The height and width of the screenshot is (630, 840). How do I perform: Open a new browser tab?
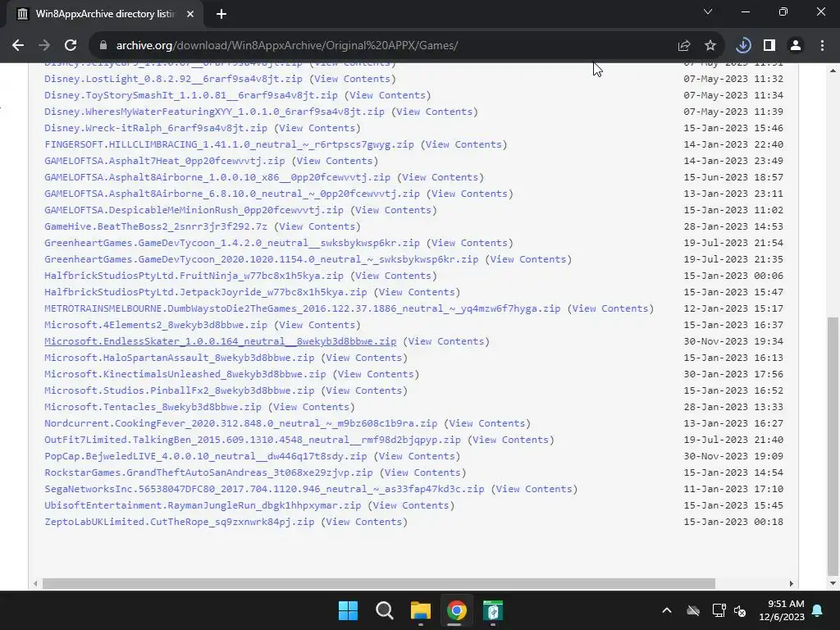(x=221, y=14)
